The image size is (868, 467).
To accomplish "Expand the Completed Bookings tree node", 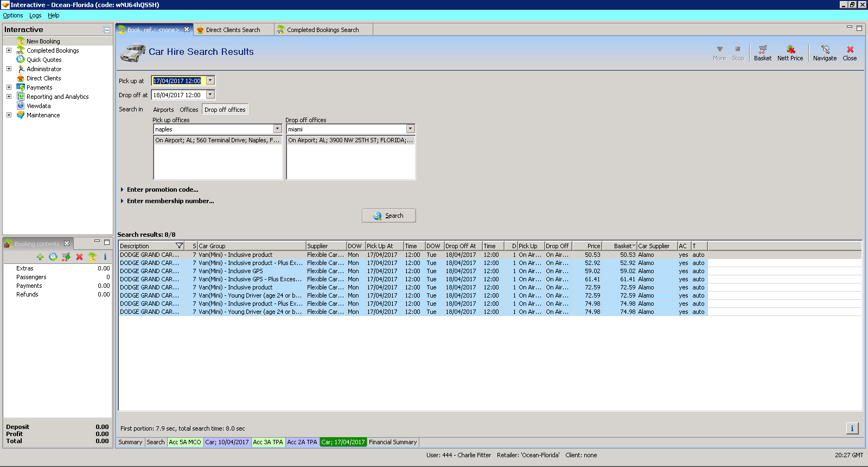I will click(x=9, y=51).
